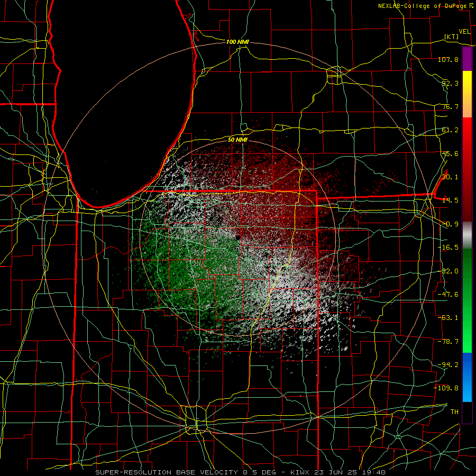Click the 107.8 legend value
476x476 pixels.
click(448, 59)
